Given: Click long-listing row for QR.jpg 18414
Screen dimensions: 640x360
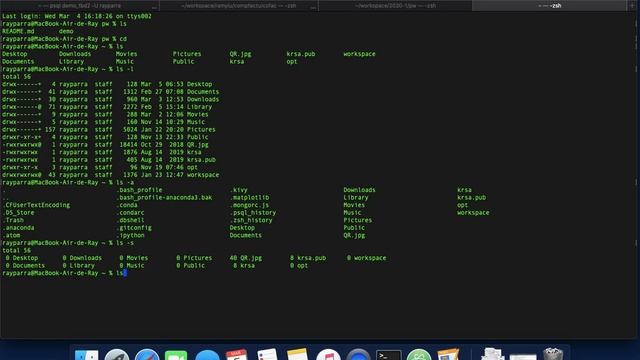Looking at the screenshot, I should (105, 145).
